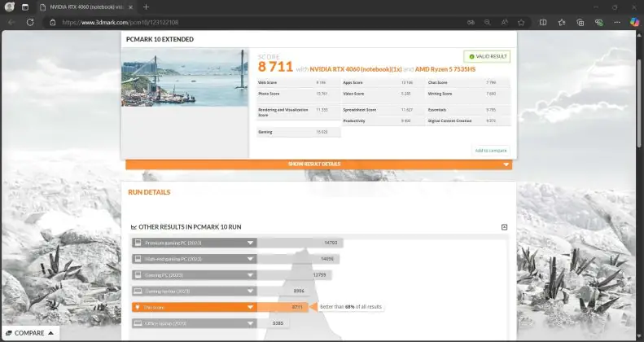Click the Digital Content Creation row
This screenshot has height=342, width=644.
tap(469, 121)
